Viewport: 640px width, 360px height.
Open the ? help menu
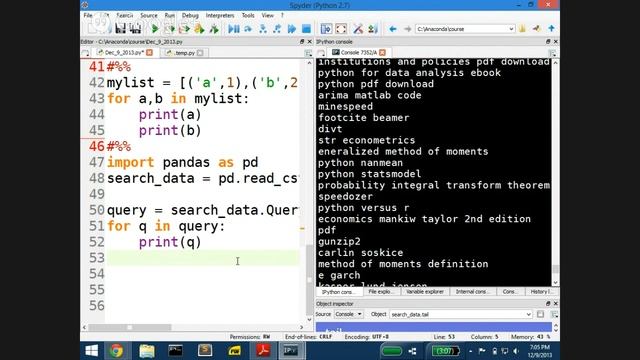coord(282,16)
